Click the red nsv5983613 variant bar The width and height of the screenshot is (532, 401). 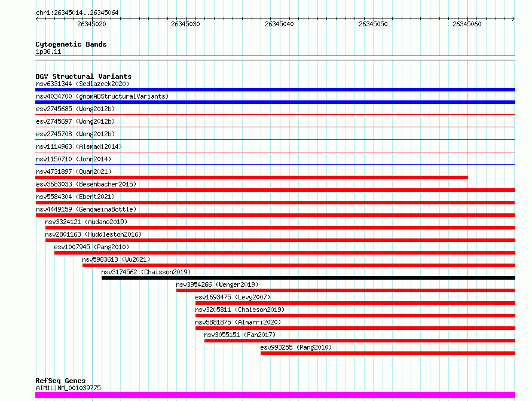(299, 265)
